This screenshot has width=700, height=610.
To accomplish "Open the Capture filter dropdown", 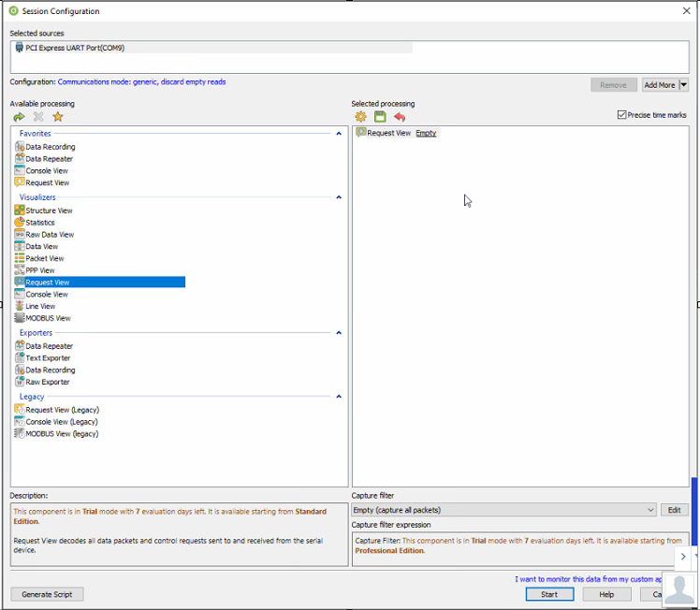I will pos(649,510).
